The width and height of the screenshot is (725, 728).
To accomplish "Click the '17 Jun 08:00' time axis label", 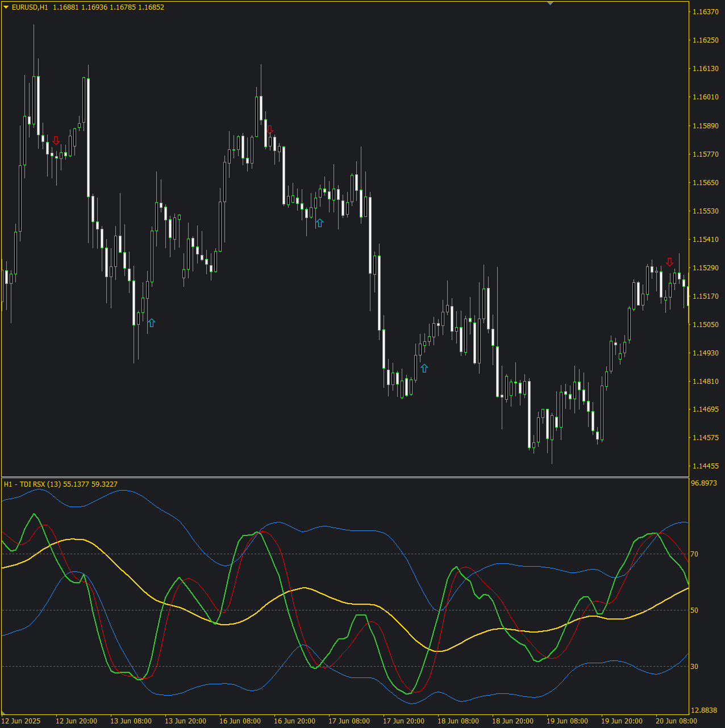I will (349, 721).
